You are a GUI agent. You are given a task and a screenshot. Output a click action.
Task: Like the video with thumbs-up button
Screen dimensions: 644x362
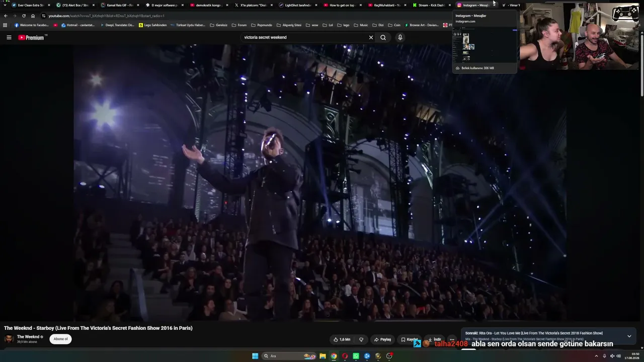(x=342, y=339)
